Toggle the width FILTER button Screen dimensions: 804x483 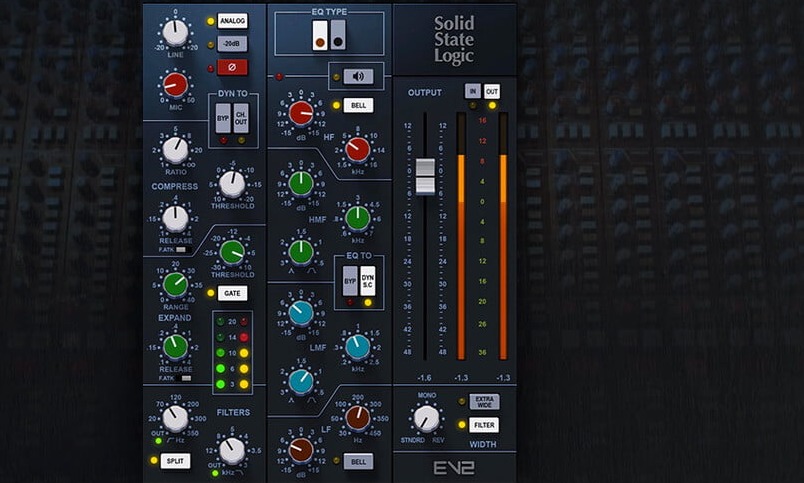[485, 425]
